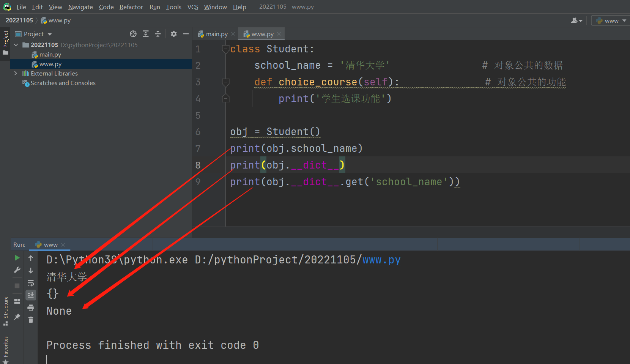Viewport: 630px width, 364px height.
Task: Open the www run configuration dropdown
Action: [x=611, y=20]
